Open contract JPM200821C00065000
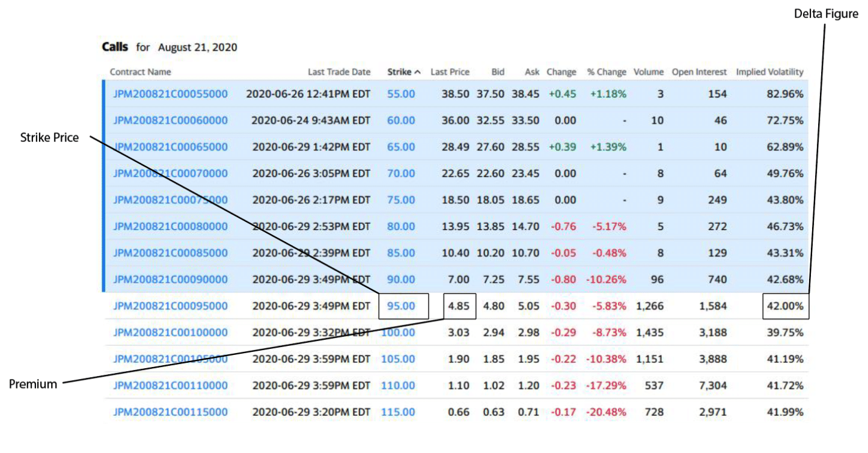The image size is (868, 453). [171, 147]
